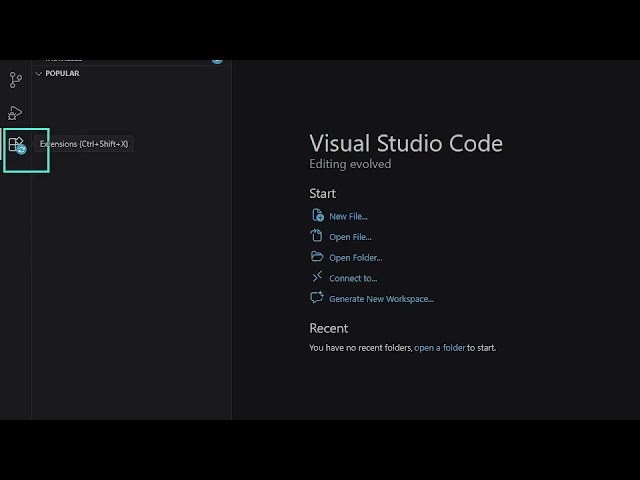Click the Connect to... link
Viewport: 640px width, 480px height.
[353, 278]
